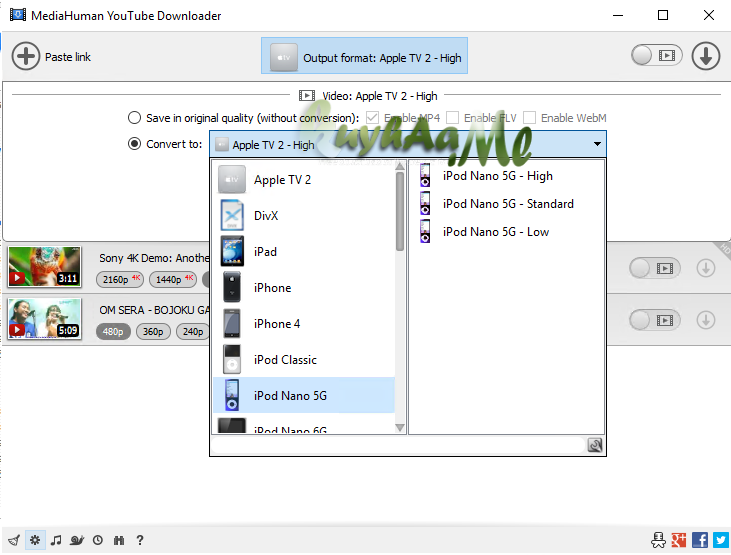Click the Apple TV 2 device icon in list
Viewport: 731px width, 555px height.
click(x=232, y=179)
